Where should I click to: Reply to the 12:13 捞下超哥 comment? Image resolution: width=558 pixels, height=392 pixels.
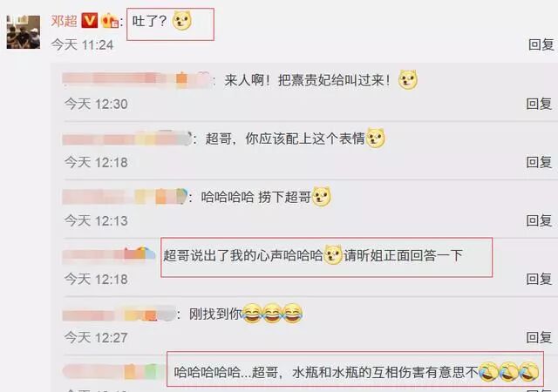point(539,220)
